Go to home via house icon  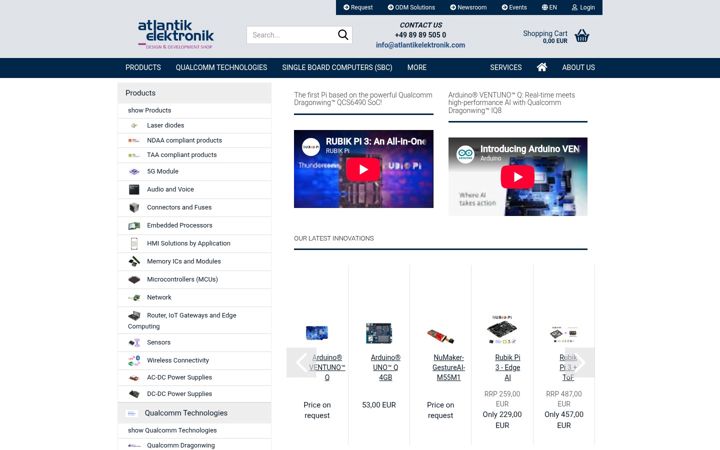click(x=542, y=68)
